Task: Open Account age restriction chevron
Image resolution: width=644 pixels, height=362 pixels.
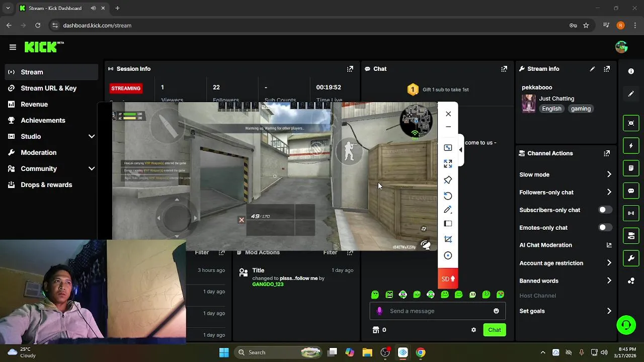Action: pyautogui.click(x=609, y=263)
